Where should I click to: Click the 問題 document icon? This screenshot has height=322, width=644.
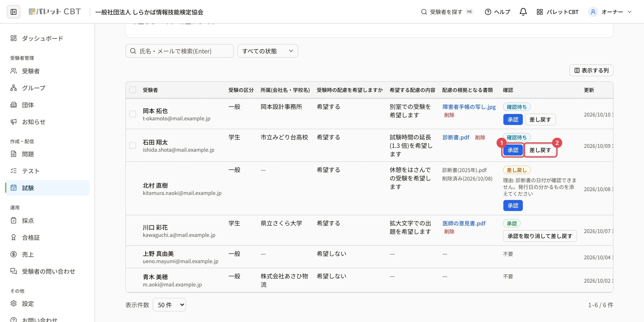click(14, 154)
